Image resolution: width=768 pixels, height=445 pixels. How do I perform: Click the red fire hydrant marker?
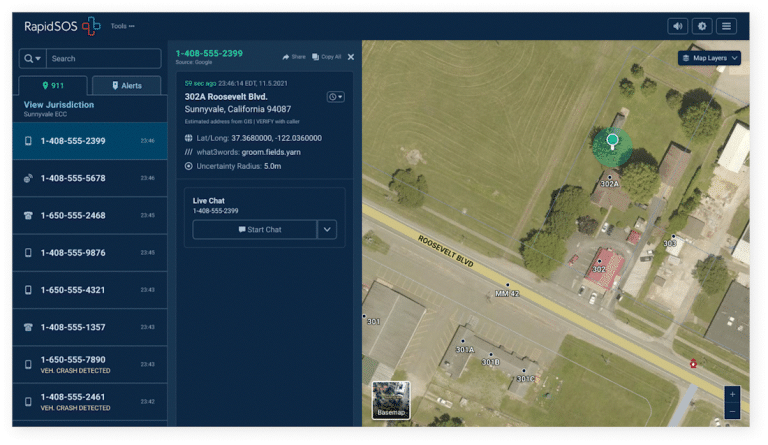click(693, 363)
